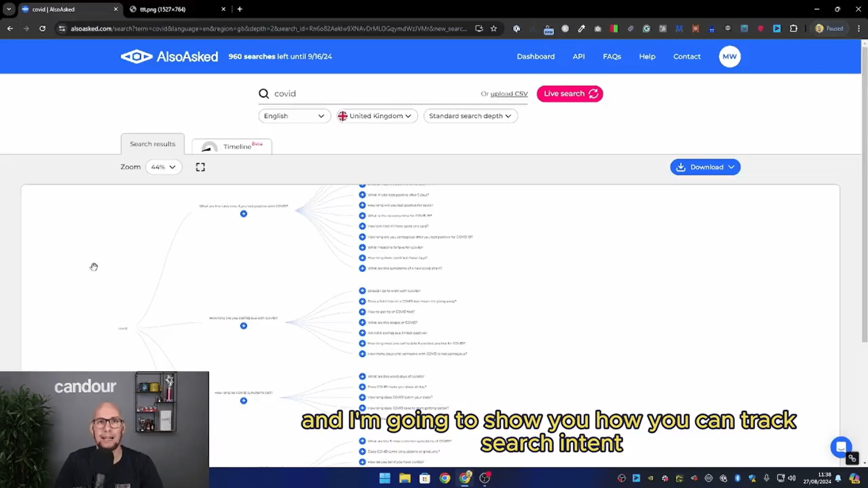Switch to the Search results tab
This screenshot has height=488, width=868.
(153, 144)
